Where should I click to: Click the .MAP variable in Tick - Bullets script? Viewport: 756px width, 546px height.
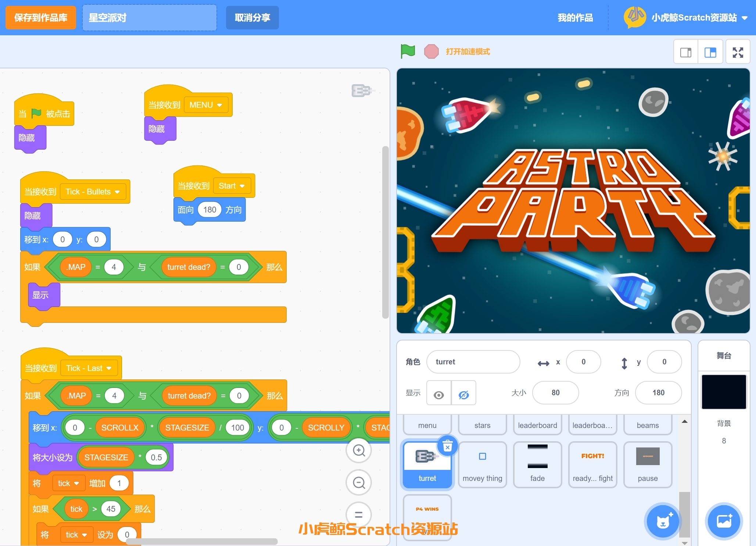click(x=76, y=267)
